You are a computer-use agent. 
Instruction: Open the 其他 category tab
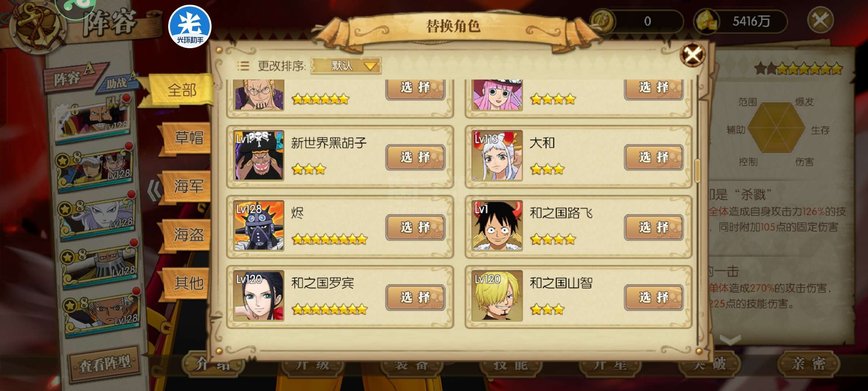pos(188,283)
